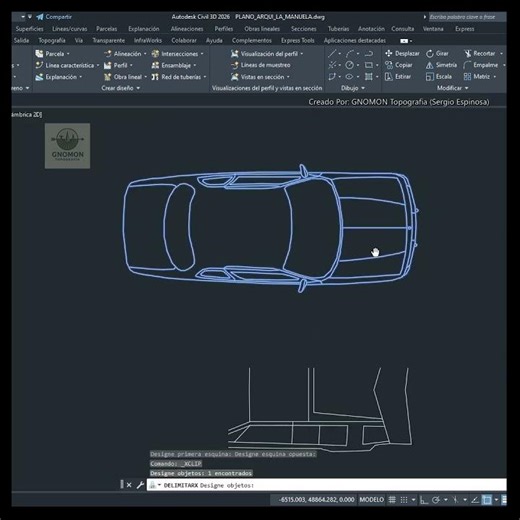This screenshot has width=520, height=520.
Task: Switch to the Topografía ribbon tab
Action: [x=52, y=40]
